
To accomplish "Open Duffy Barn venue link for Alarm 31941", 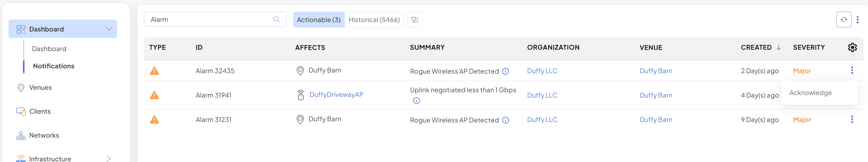I will tap(656, 95).
